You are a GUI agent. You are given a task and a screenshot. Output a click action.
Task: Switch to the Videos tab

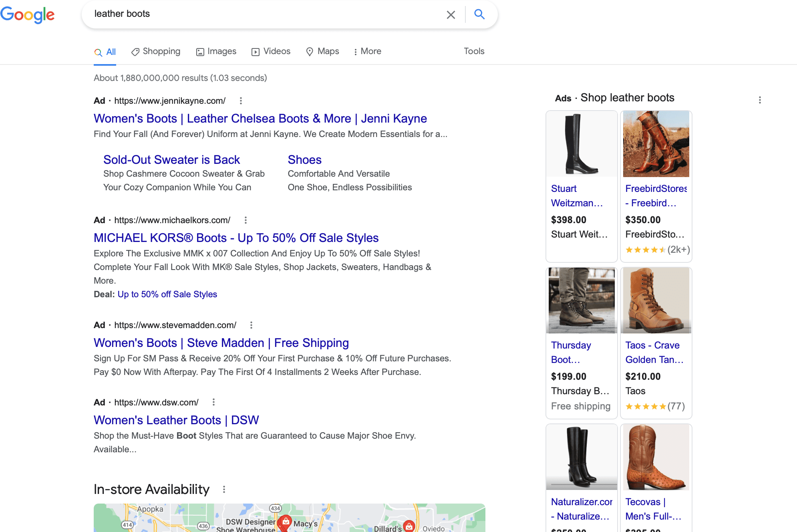(271, 51)
